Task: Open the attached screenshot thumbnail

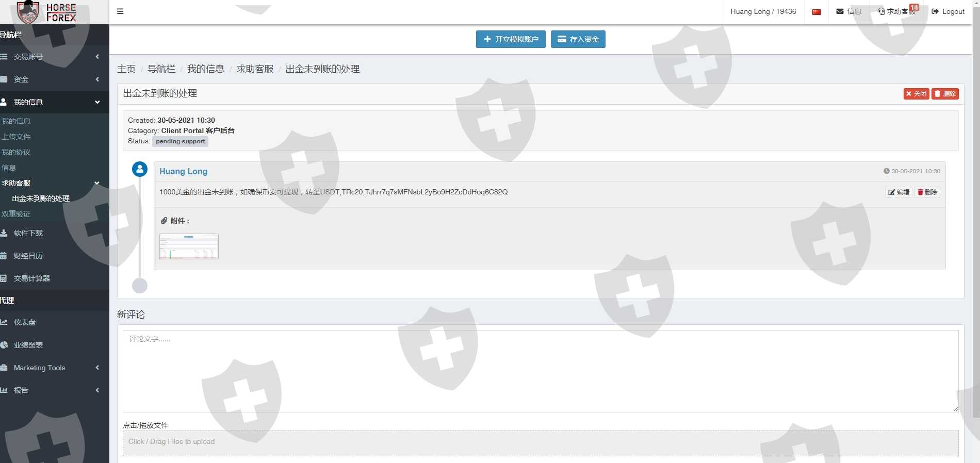Action: (x=189, y=246)
